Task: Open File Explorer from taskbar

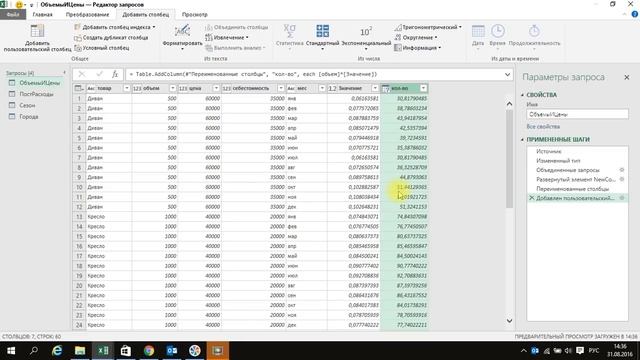Action: (80, 351)
